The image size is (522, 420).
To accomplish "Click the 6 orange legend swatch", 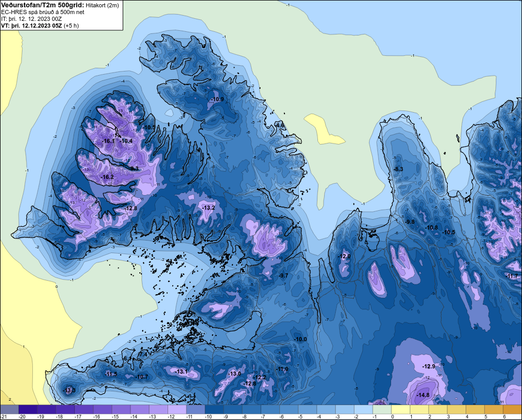I will 513,410.
